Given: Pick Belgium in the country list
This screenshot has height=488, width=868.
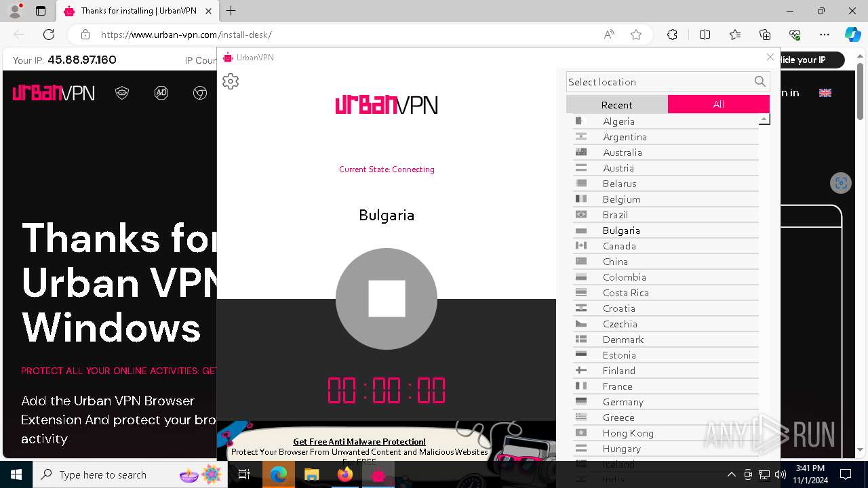Looking at the screenshot, I should (666, 199).
